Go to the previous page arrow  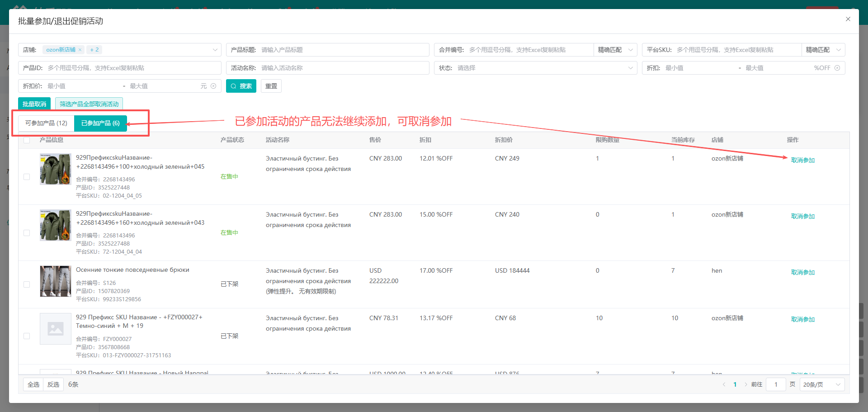[724, 384]
